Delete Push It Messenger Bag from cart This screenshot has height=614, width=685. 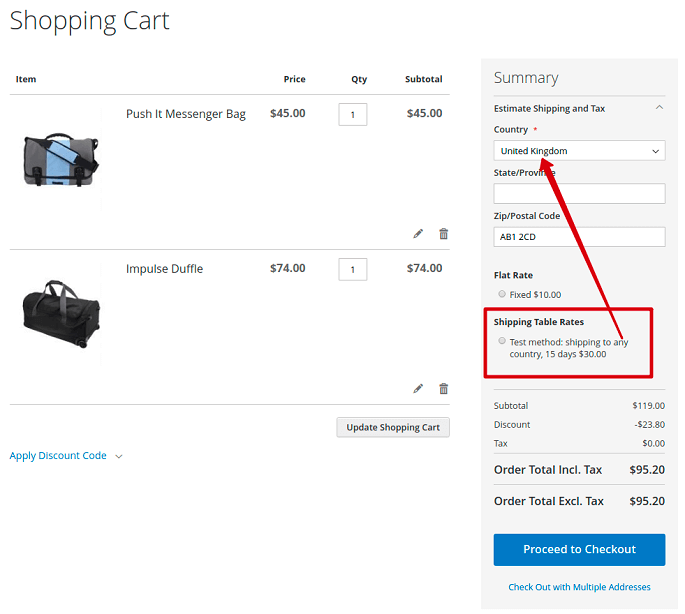click(444, 234)
